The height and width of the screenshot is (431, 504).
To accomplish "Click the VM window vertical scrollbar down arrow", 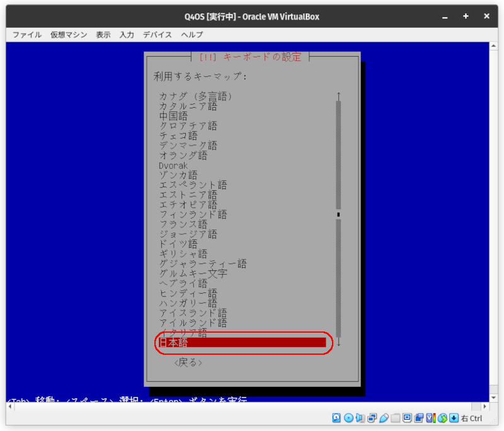I will 493,398.
